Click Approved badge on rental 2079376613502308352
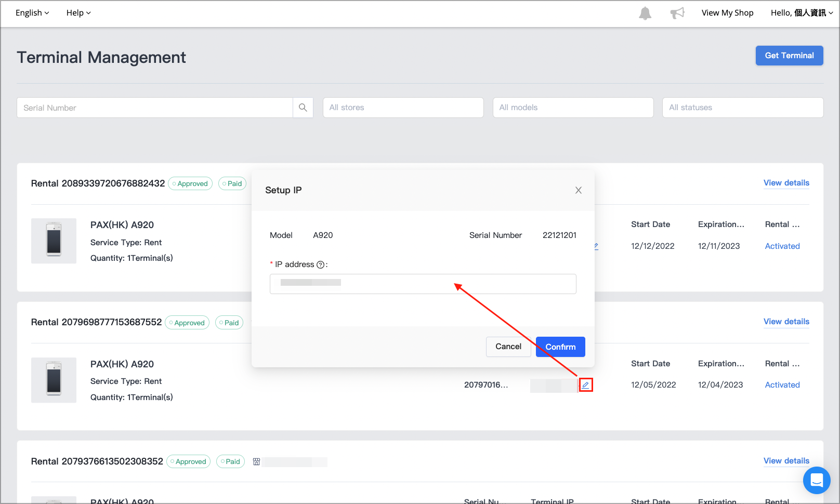Screen dimensions: 840x504 pyautogui.click(x=189, y=461)
